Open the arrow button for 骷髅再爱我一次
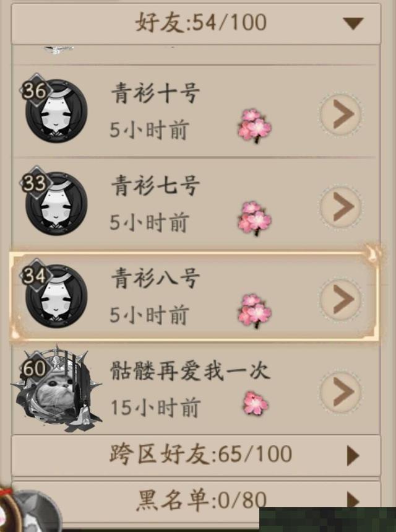Screen dimensions: 396x532 [341, 392]
